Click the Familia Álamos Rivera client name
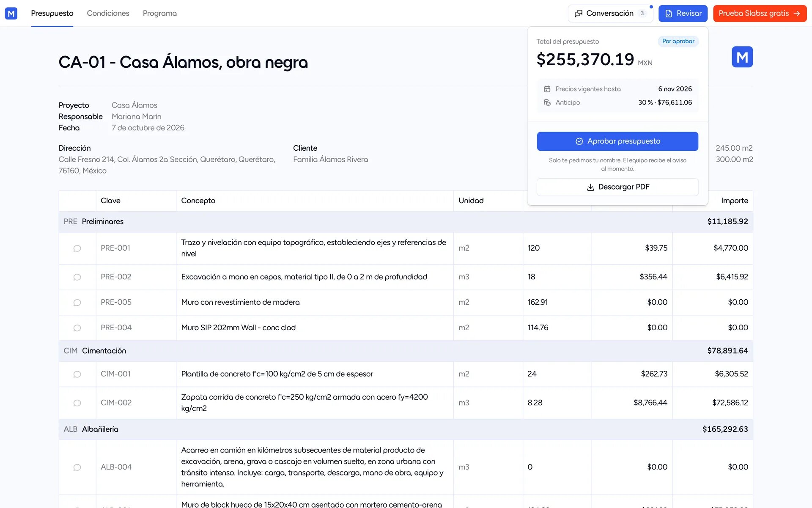 [330, 160]
